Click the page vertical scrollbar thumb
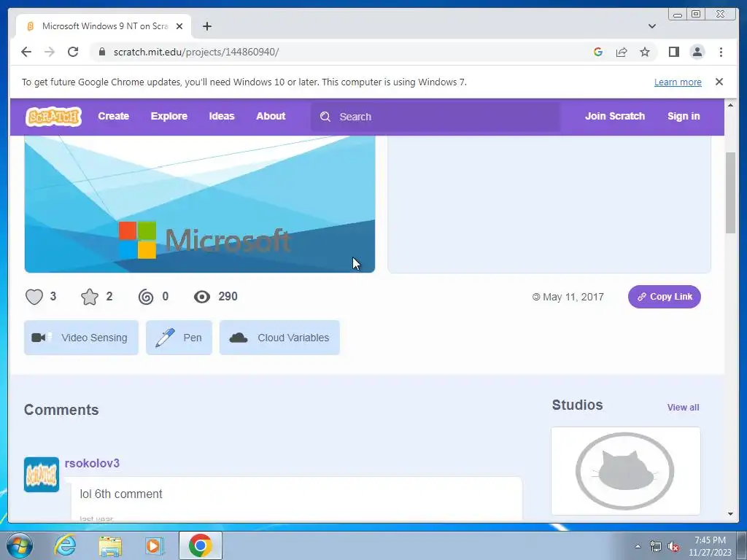Image resolution: width=747 pixels, height=560 pixels. [731, 192]
